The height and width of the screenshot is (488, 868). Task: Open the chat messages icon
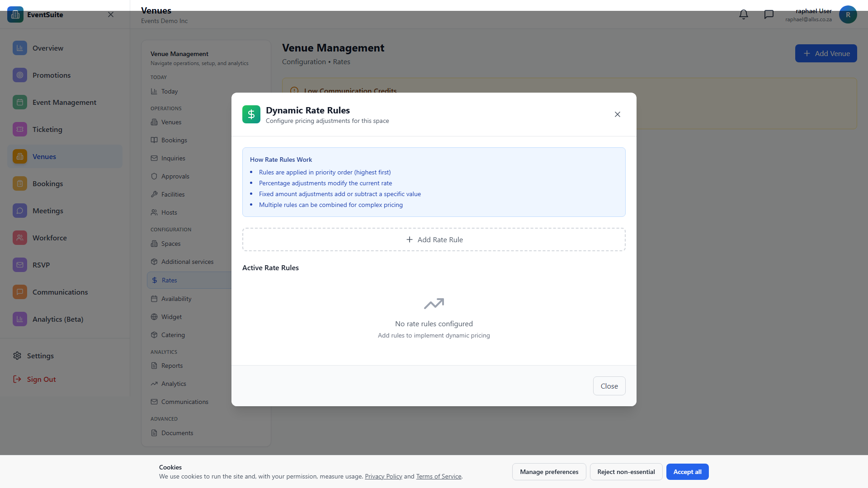click(769, 14)
